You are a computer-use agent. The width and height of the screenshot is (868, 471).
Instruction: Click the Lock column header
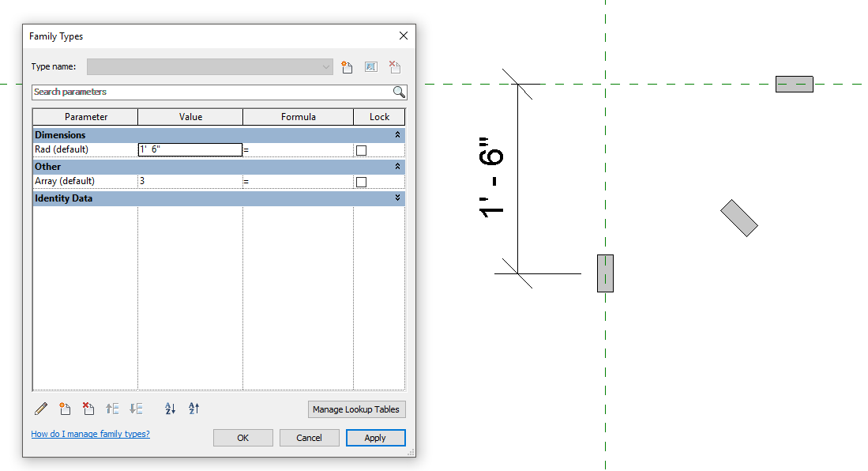tap(379, 116)
